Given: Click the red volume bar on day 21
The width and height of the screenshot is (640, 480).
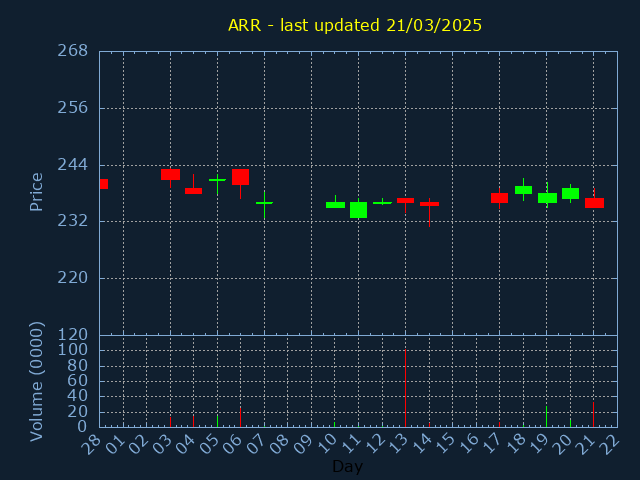Looking at the screenshot, I should pos(593,414).
